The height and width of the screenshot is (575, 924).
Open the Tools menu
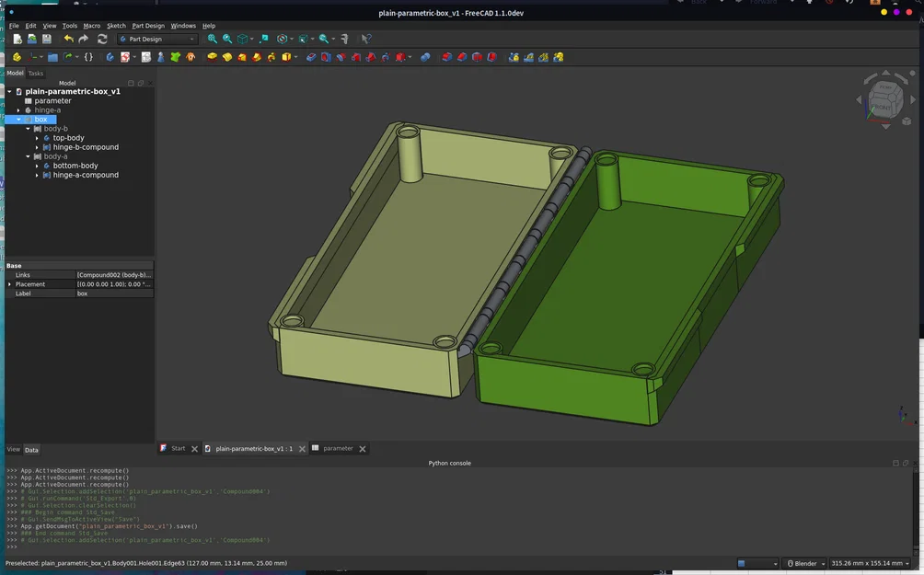69,25
